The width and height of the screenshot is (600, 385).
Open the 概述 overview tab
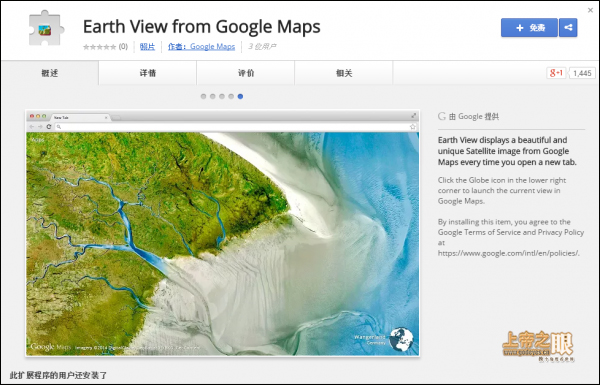pos(50,73)
